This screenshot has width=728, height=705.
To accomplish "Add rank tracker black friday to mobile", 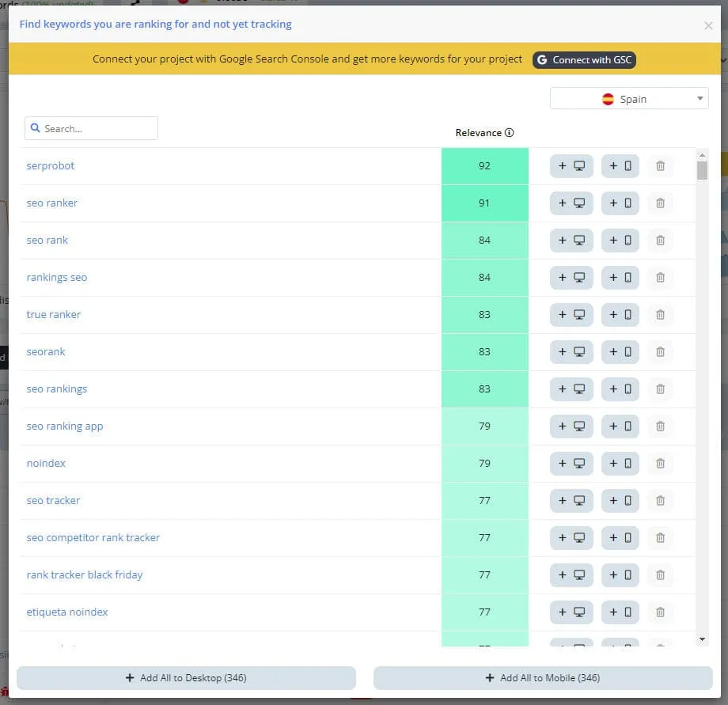I will click(x=620, y=574).
